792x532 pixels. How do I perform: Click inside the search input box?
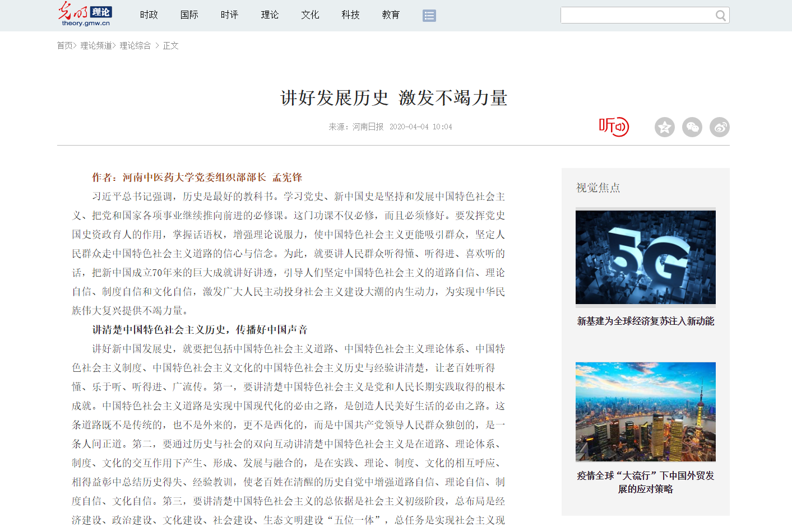tap(636, 16)
